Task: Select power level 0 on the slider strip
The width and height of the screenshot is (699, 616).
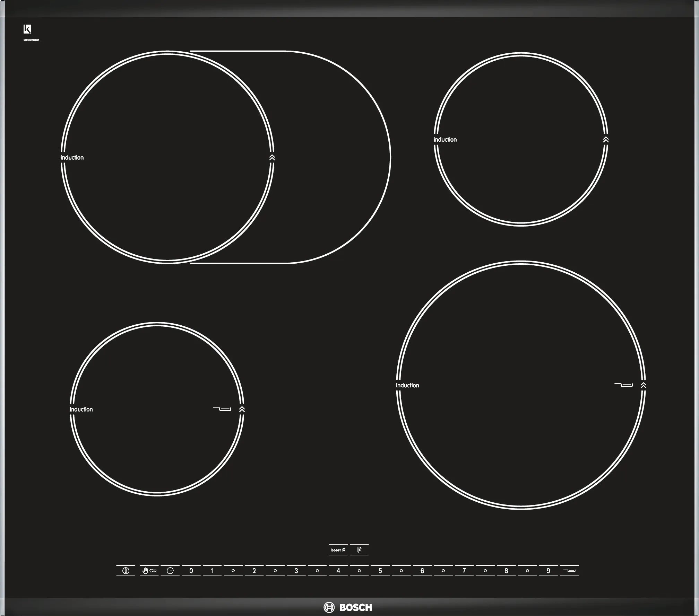Action: coord(192,570)
